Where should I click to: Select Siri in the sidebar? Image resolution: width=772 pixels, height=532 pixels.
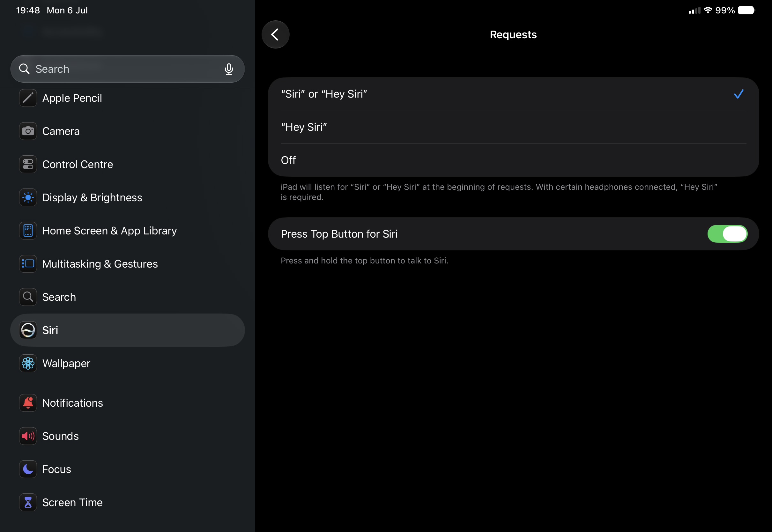tap(128, 330)
